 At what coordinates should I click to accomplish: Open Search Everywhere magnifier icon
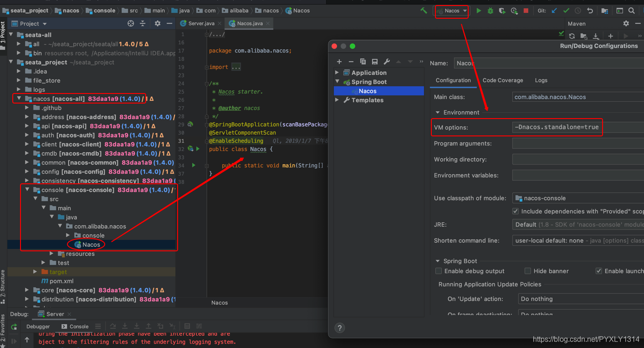632,10
